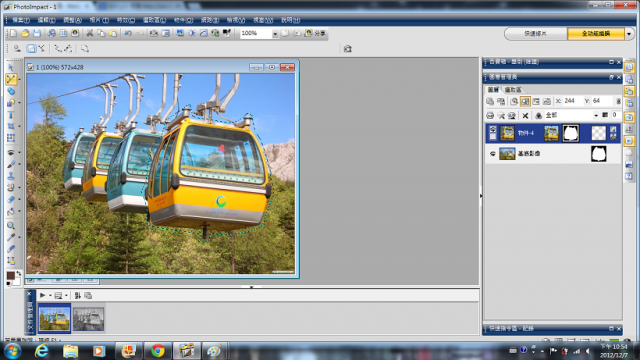Image resolution: width=640 pixels, height=360 pixels.
Task: Open the second menu (E) in menu bar
Action: pyautogui.click(x=46, y=20)
